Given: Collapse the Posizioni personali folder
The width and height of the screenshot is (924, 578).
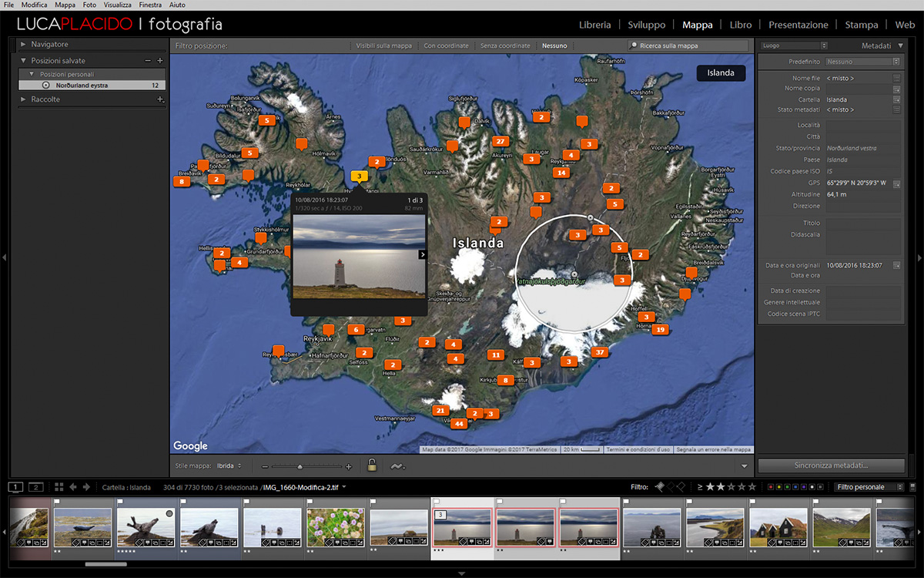Looking at the screenshot, I should tap(32, 74).
